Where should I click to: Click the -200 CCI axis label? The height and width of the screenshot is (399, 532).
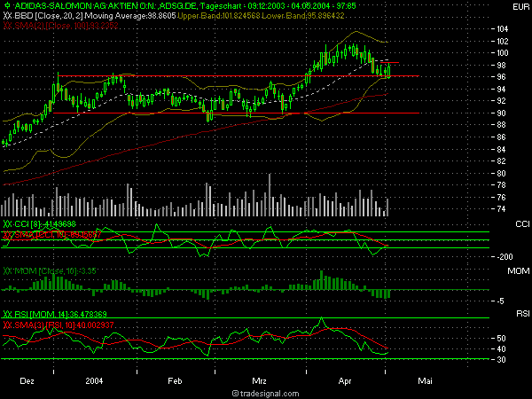point(505,257)
